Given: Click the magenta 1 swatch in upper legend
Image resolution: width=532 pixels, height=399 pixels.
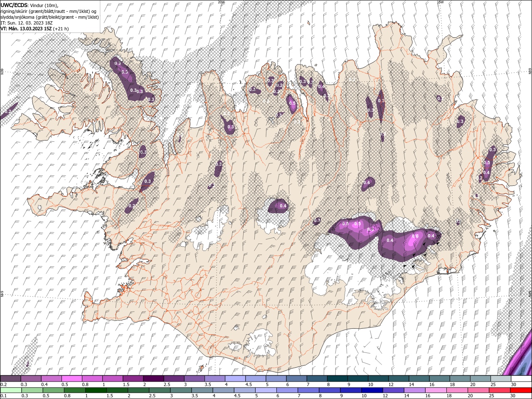Looking at the screenshot, I should (113, 379).
